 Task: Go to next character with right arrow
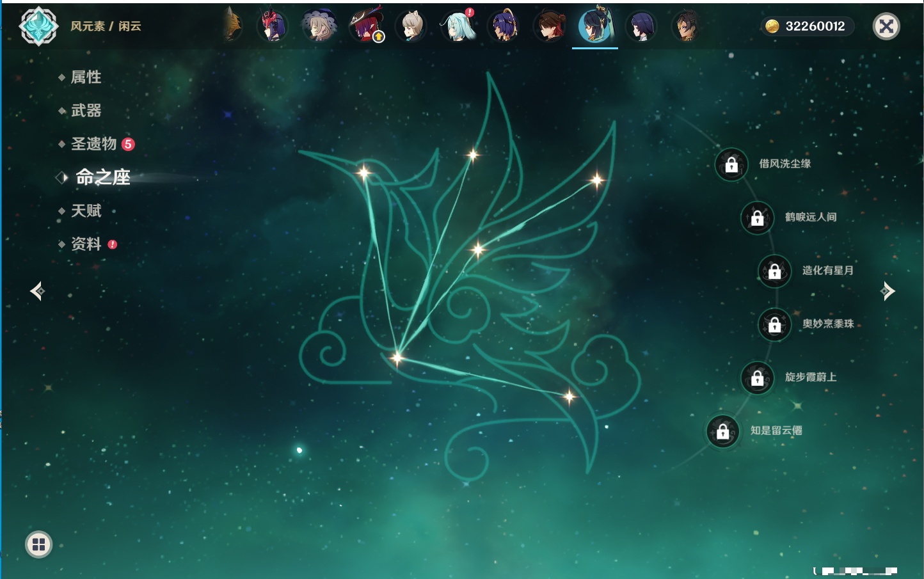(x=887, y=291)
